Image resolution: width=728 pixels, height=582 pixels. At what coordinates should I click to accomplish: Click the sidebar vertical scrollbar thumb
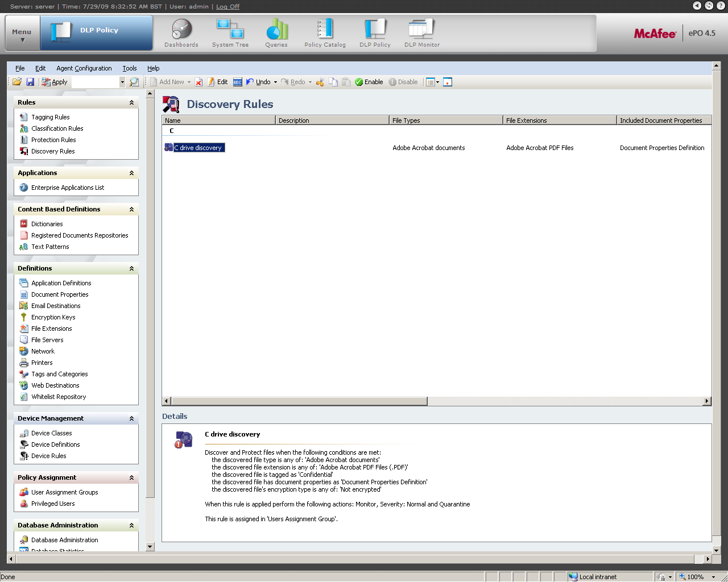click(x=150, y=298)
